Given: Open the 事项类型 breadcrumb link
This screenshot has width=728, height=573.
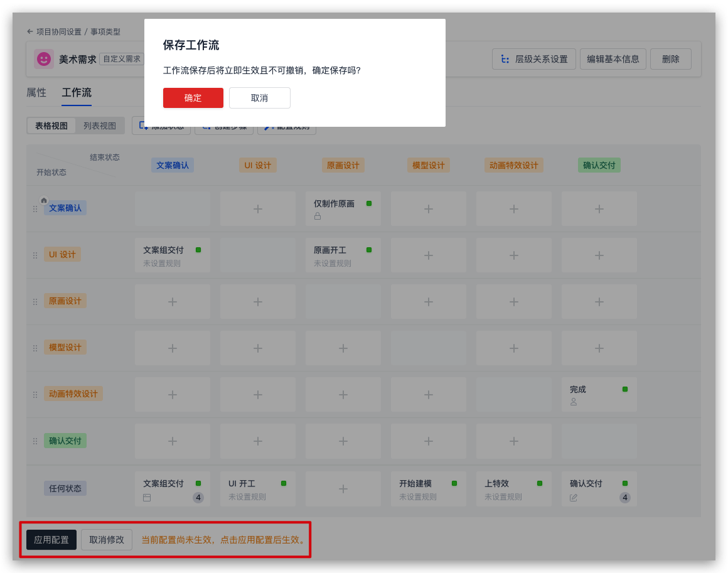Looking at the screenshot, I should (x=105, y=31).
